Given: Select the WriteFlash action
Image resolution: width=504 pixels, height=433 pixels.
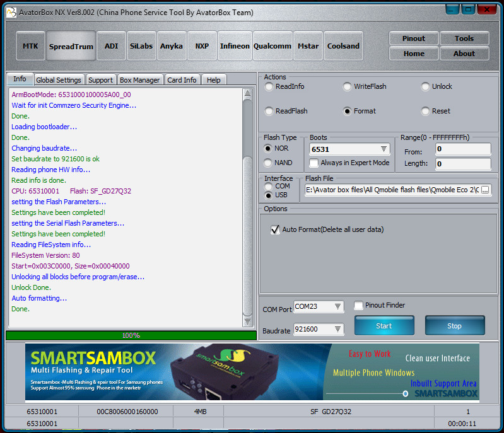Looking at the screenshot, I should click(x=365, y=86).
